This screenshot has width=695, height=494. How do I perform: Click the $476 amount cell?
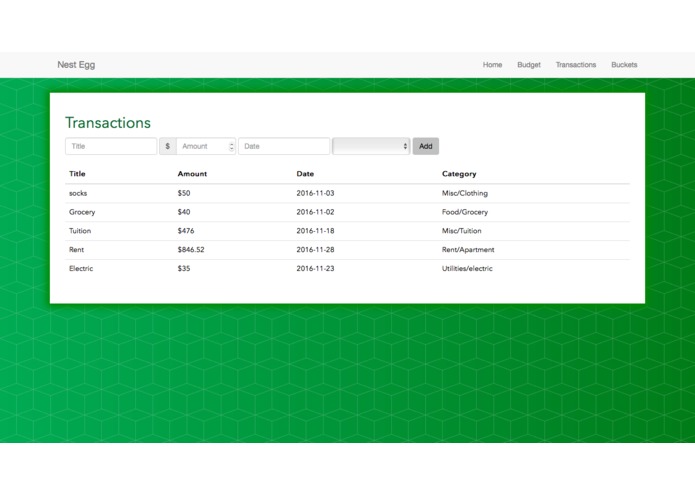click(186, 231)
